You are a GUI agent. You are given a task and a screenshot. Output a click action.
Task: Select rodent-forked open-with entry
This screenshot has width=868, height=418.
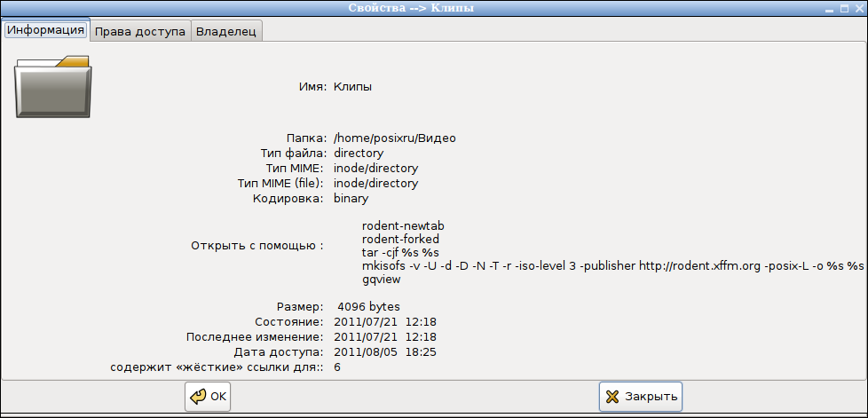(x=400, y=239)
